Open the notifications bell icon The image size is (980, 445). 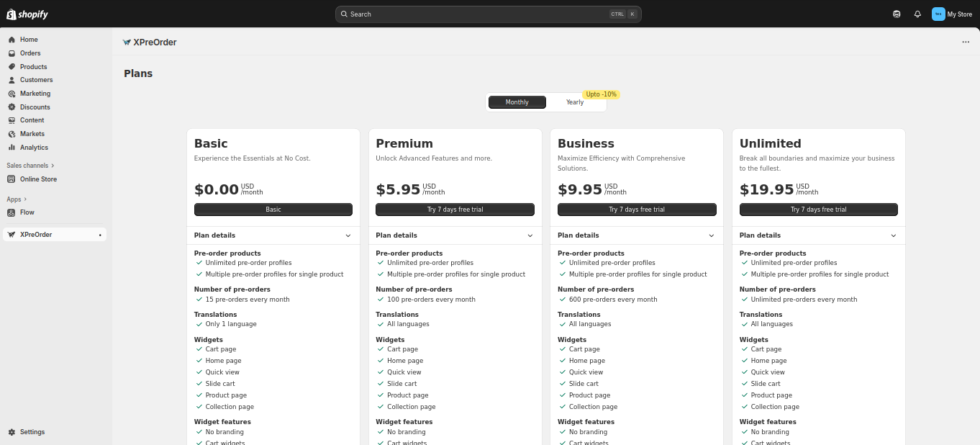click(x=917, y=14)
